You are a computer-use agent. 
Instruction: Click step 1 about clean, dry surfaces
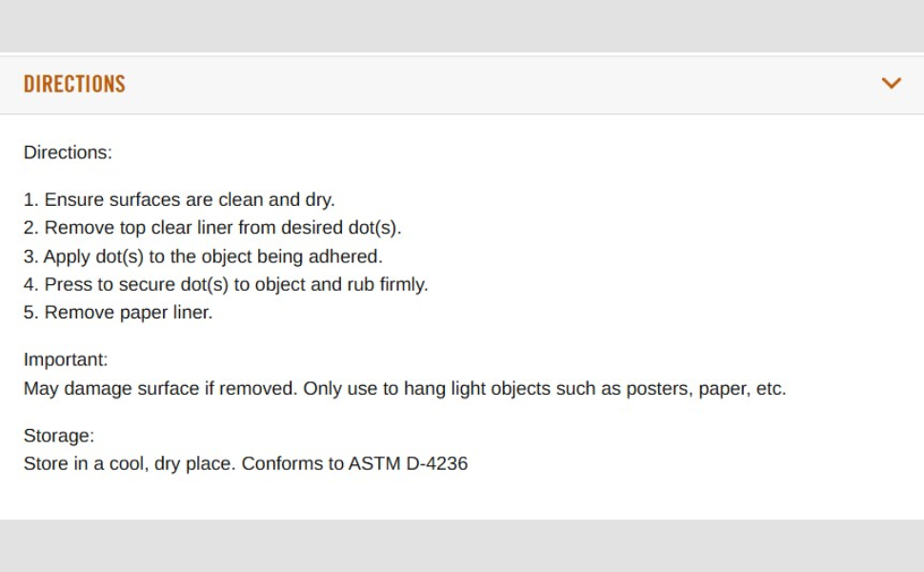[x=179, y=200]
